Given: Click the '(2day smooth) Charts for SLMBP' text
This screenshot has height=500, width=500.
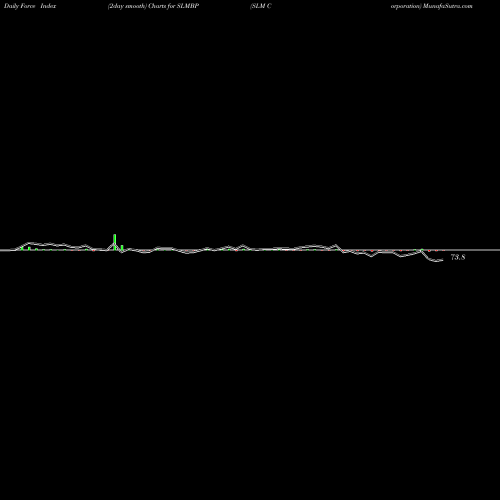Looking at the screenshot, I should point(153,6).
